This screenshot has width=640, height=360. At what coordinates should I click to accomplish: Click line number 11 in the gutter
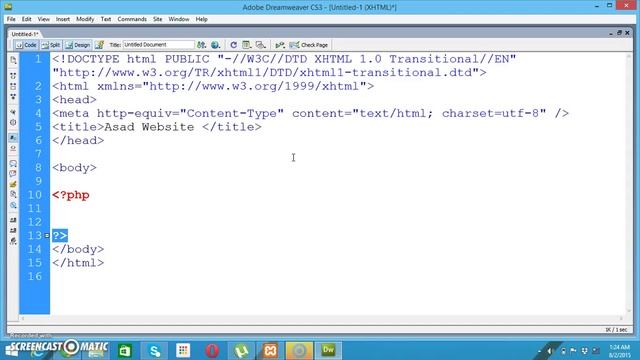pyautogui.click(x=35, y=209)
